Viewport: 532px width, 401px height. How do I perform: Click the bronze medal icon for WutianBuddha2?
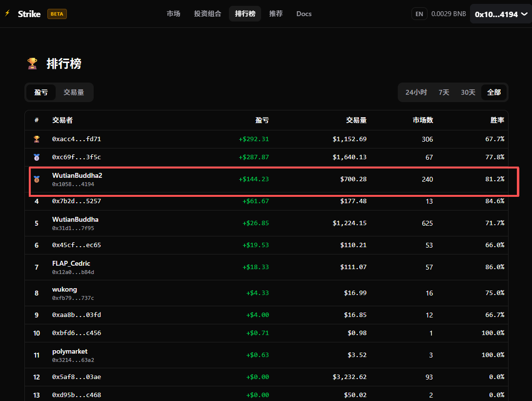[37, 179]
